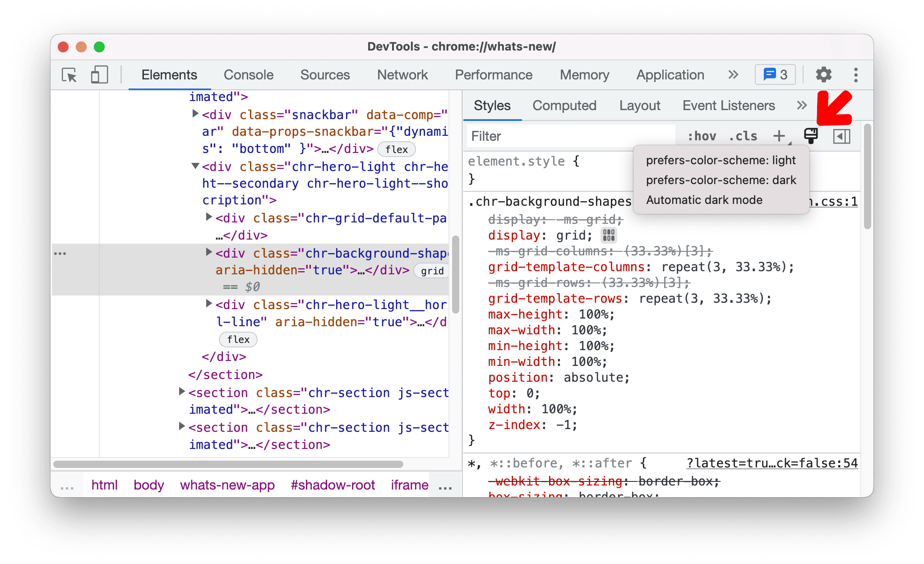
Task: Enable Automatic dark mode toggle
Action: (704, 199)
